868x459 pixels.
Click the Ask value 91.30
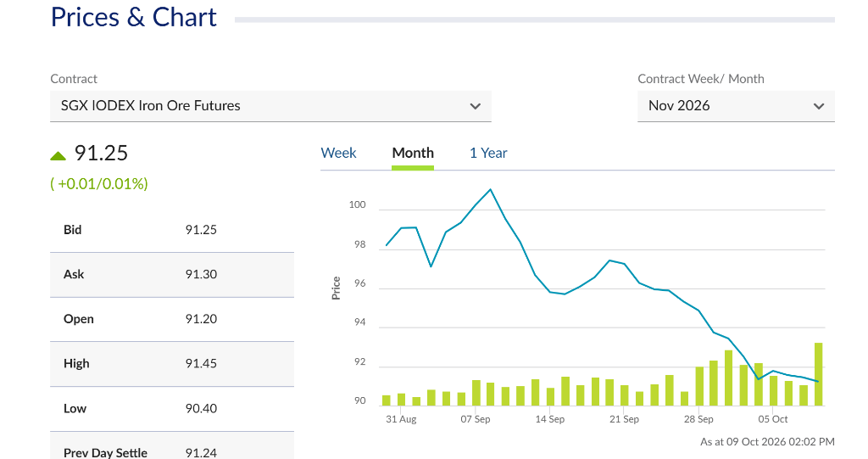tap(201, 274)
